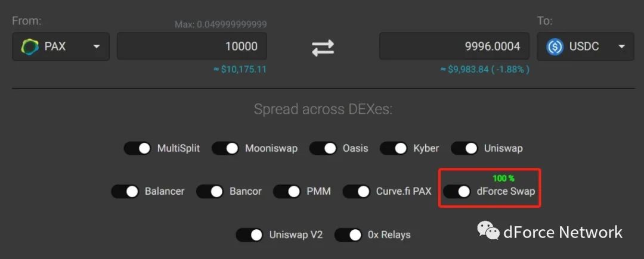Disable the Mooniswap toggle
This screenshot has height=259, width=644.
(x=225, y=148)
